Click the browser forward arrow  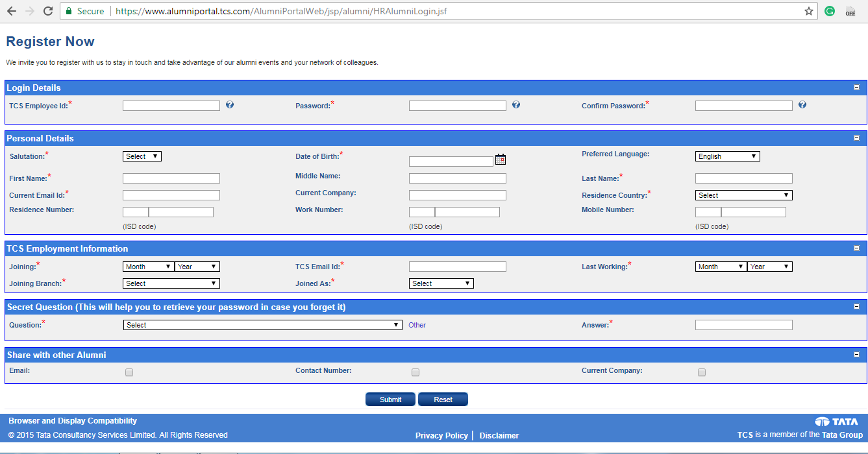point(29,11)
